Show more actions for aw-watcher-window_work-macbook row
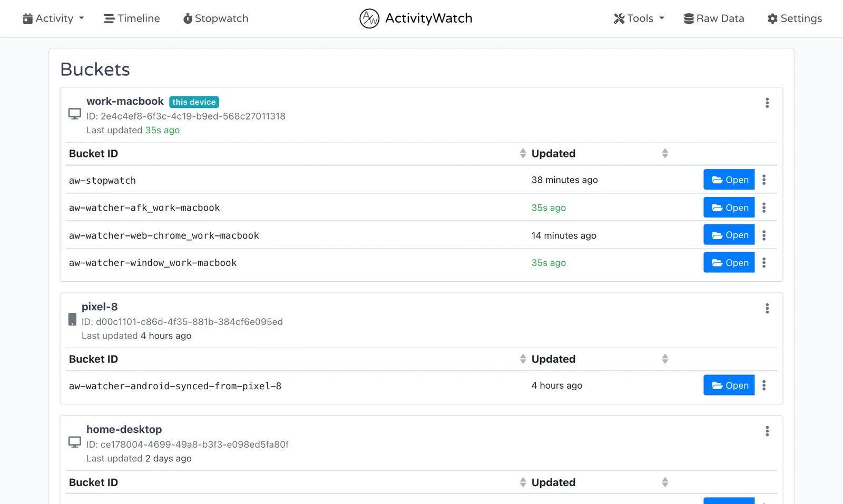This screenshot has height=504, width=843. click(x=764, y=262)
